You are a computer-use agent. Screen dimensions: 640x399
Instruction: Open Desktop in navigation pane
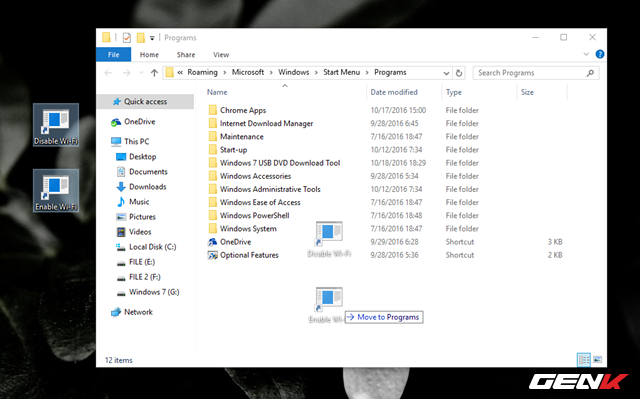[x=142, y=157]
